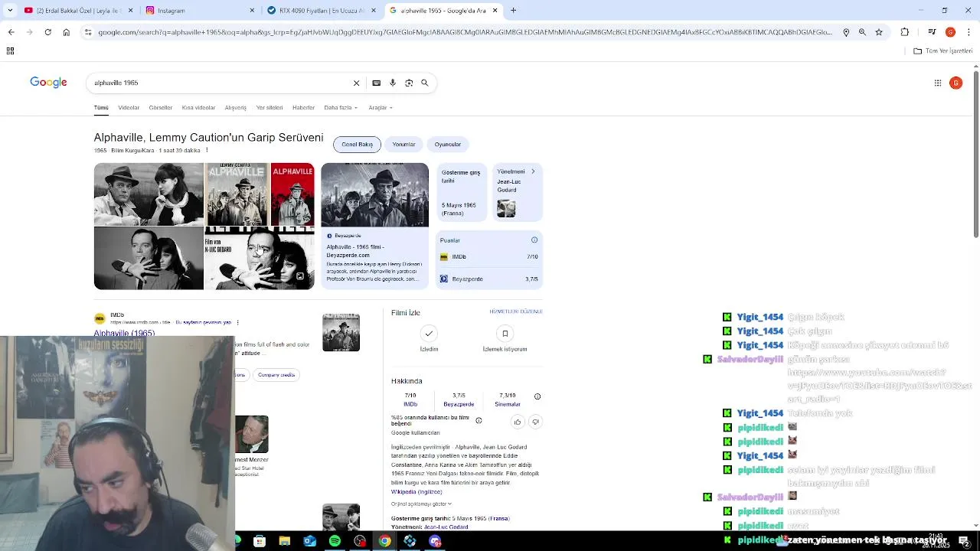Clear the search box with X
The height and width of the screenshot is (551, 980).
coord(356,83)
